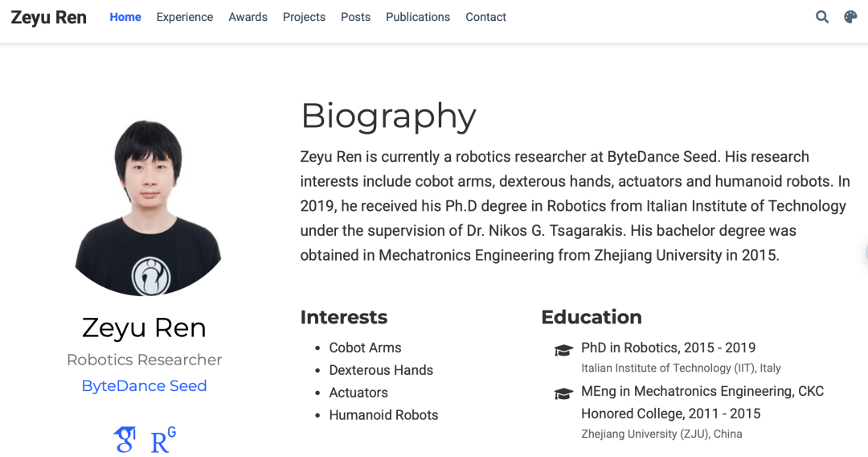This screenshot has height=457, width=868.
Task: Click the Zeyu Ren site title
Action: [48, 18]
